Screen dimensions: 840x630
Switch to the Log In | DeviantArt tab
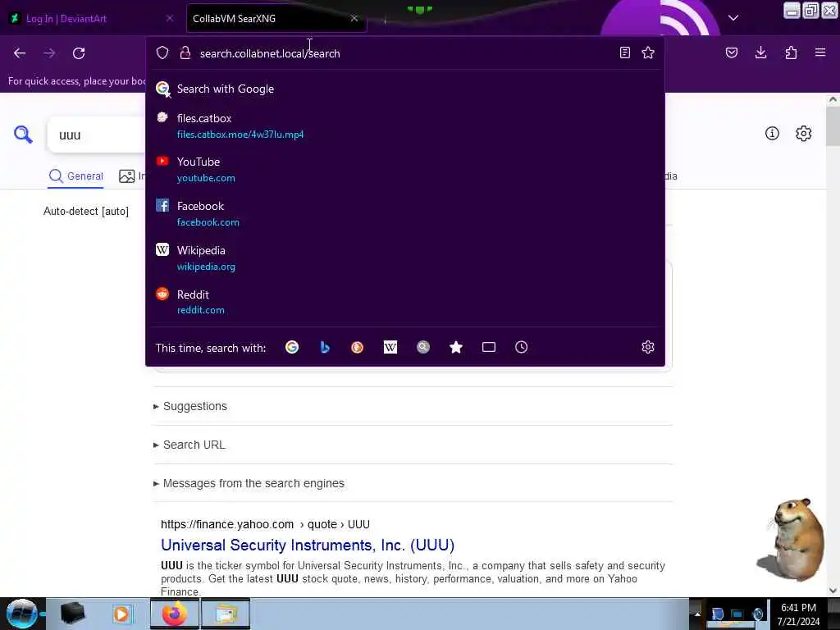click(93, 18)
